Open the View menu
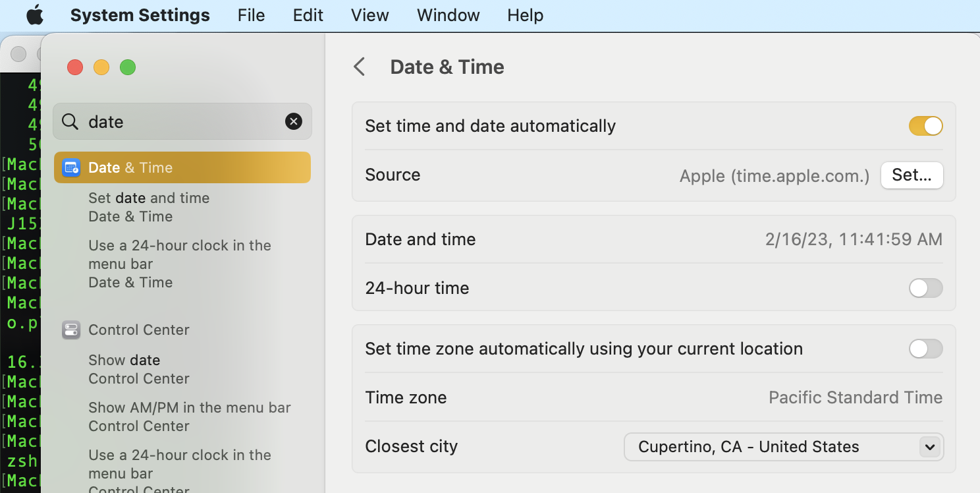Viewport: 980px width, 493px height. [369, 15]
